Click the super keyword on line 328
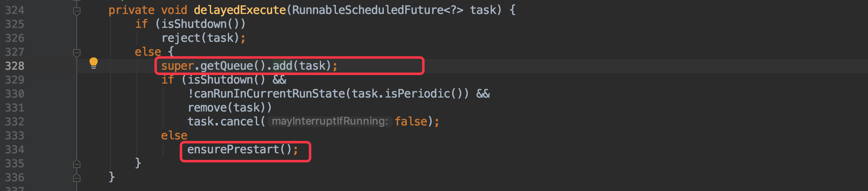This screenshot has width=868, height=191. pos(177,66)
